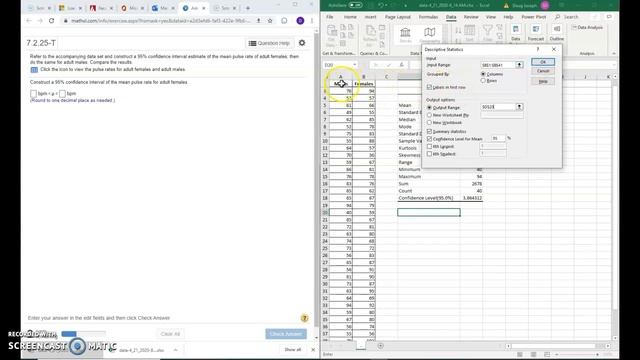Click Input Range collapse-dialog button

[519, 65]
